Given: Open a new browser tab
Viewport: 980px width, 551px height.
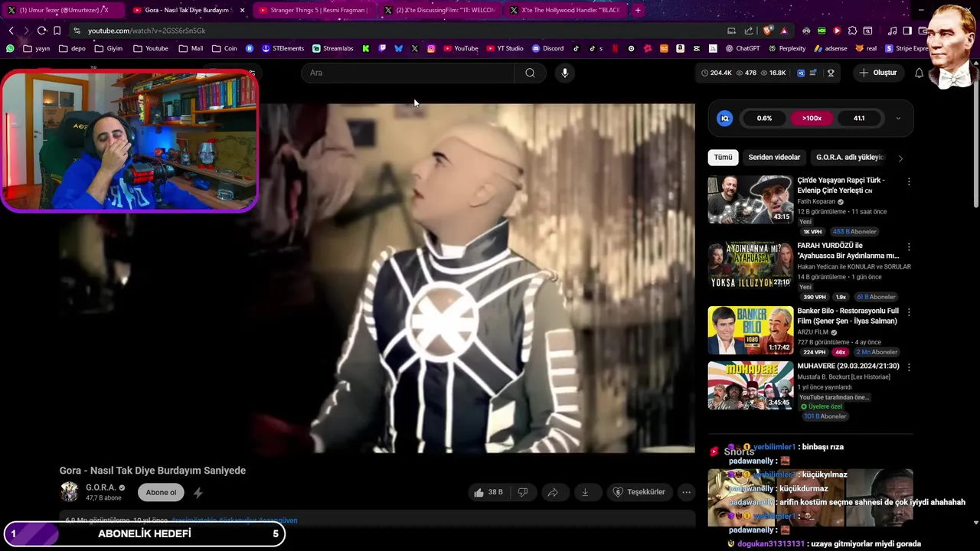Looking at the screenshot, I should pyautogui.click(x=638, y=10).
